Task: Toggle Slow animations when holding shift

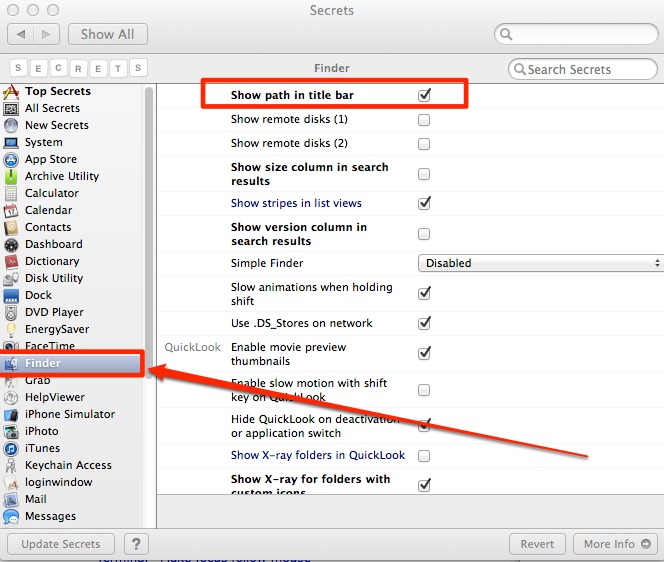Action: coord(424,293)
